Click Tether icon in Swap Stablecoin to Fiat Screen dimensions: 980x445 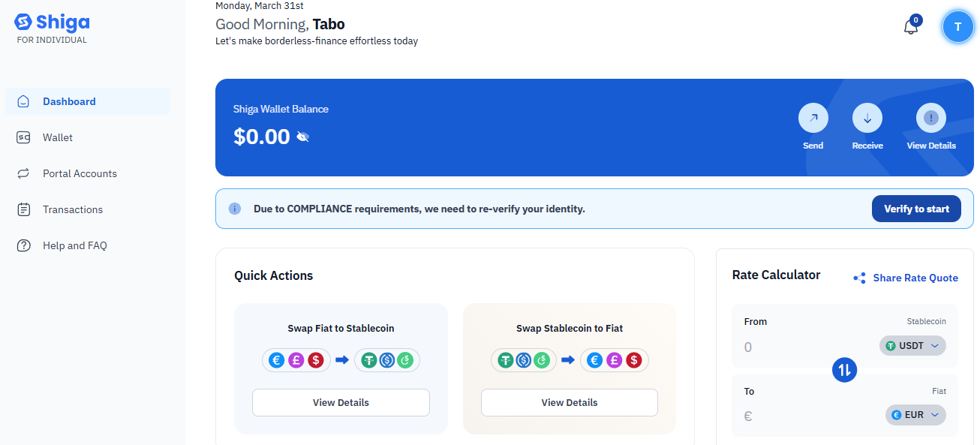[x=505, y=360]
